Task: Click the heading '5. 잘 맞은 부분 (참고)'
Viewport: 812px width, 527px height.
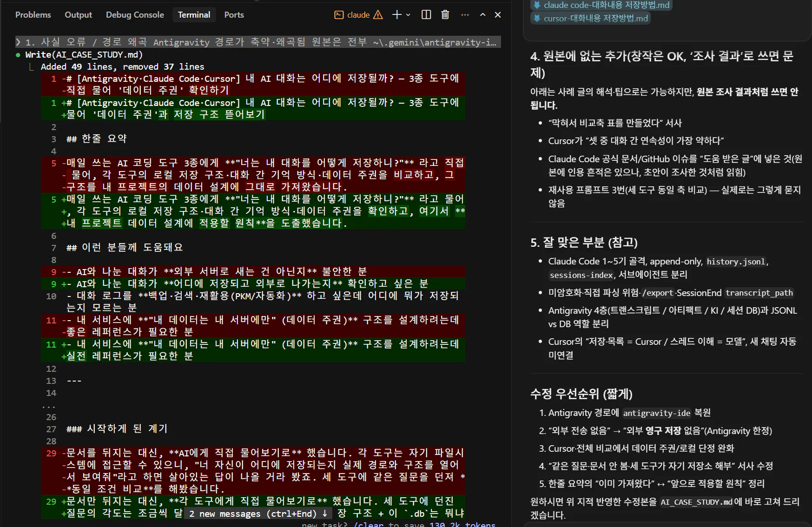Action: (x=584, y=242)
